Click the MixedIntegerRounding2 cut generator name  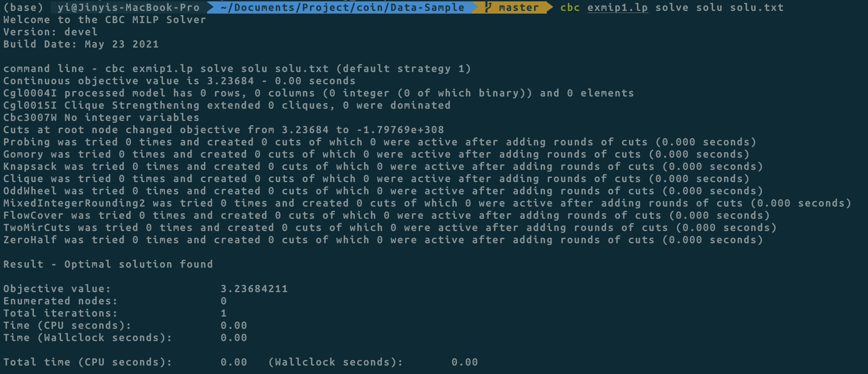coord(74,203)
